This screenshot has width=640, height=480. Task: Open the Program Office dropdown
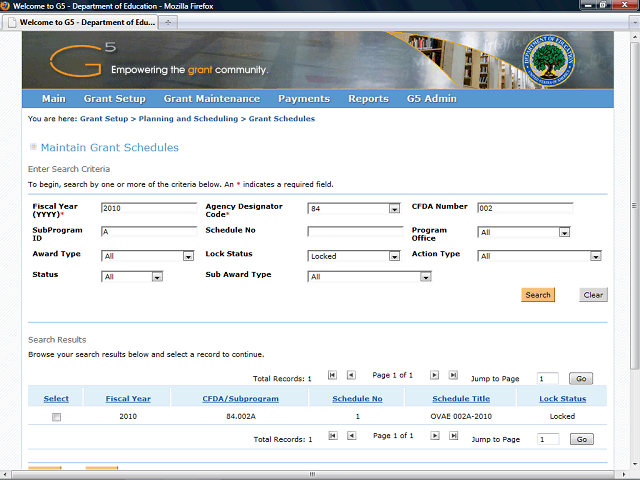[564, 233]
